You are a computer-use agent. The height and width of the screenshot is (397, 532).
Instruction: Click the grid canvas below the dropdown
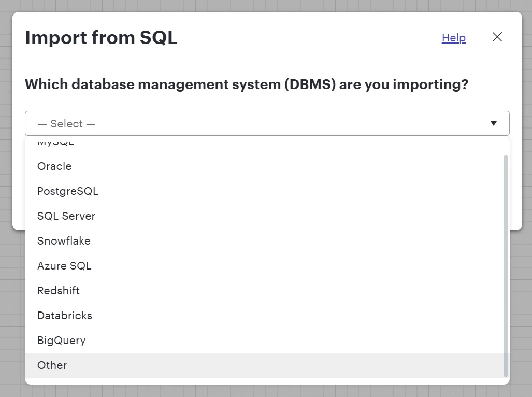pos(259,391)
